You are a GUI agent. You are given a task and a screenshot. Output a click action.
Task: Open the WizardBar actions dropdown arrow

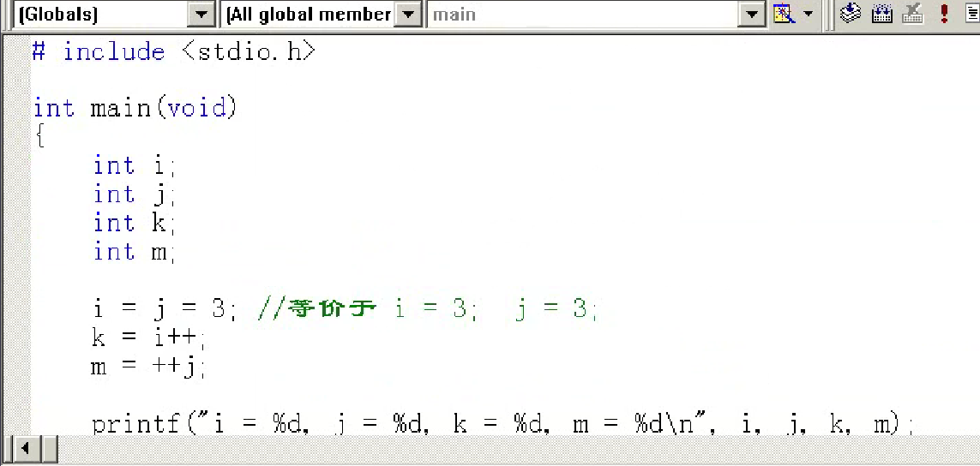pos(809,14)
